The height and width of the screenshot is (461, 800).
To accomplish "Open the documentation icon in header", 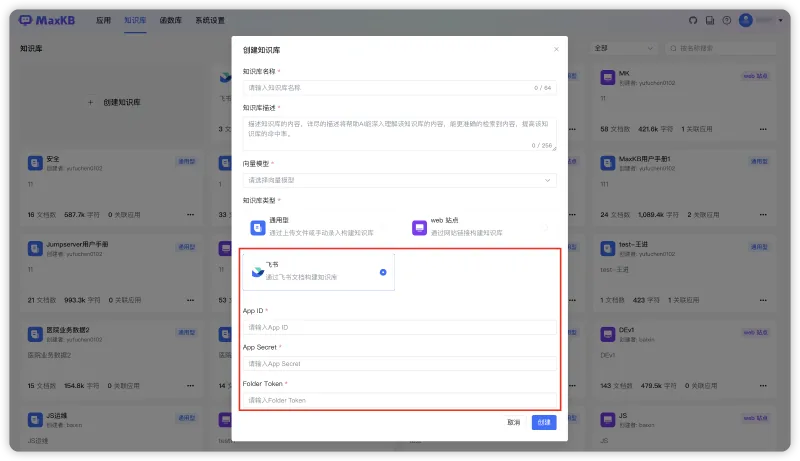I will 710,20.
